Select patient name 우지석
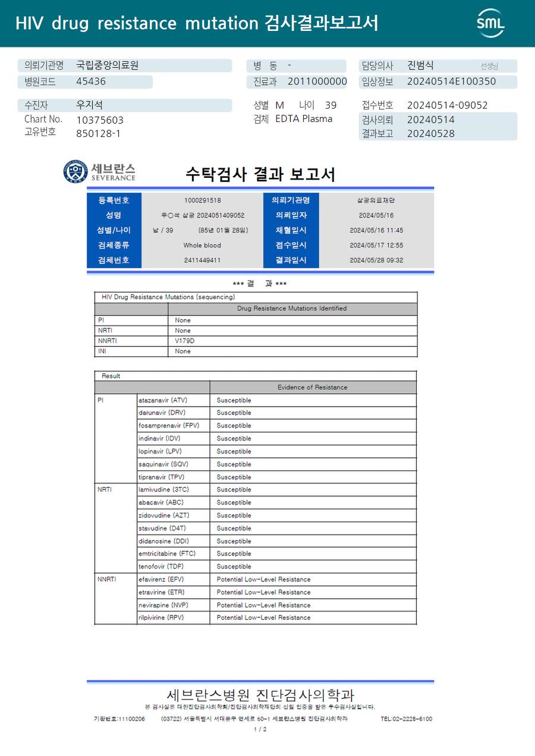 click(x=90, y=105)
